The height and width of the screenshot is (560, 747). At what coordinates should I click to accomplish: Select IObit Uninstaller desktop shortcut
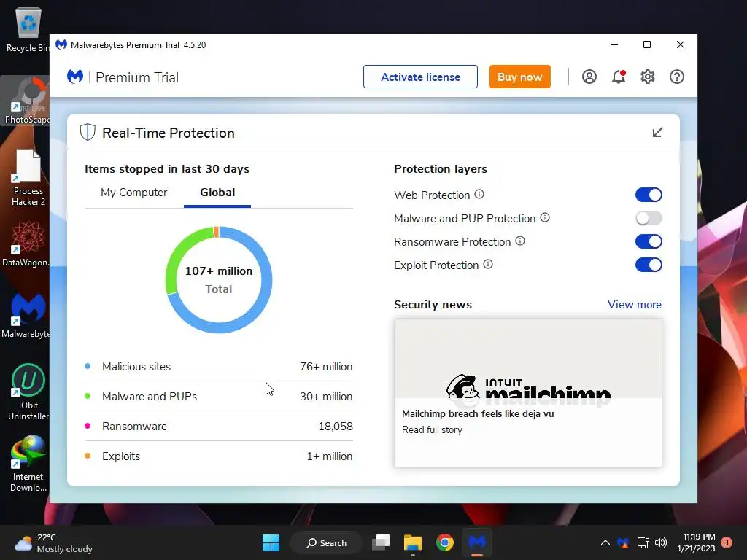tap(28, 392)
